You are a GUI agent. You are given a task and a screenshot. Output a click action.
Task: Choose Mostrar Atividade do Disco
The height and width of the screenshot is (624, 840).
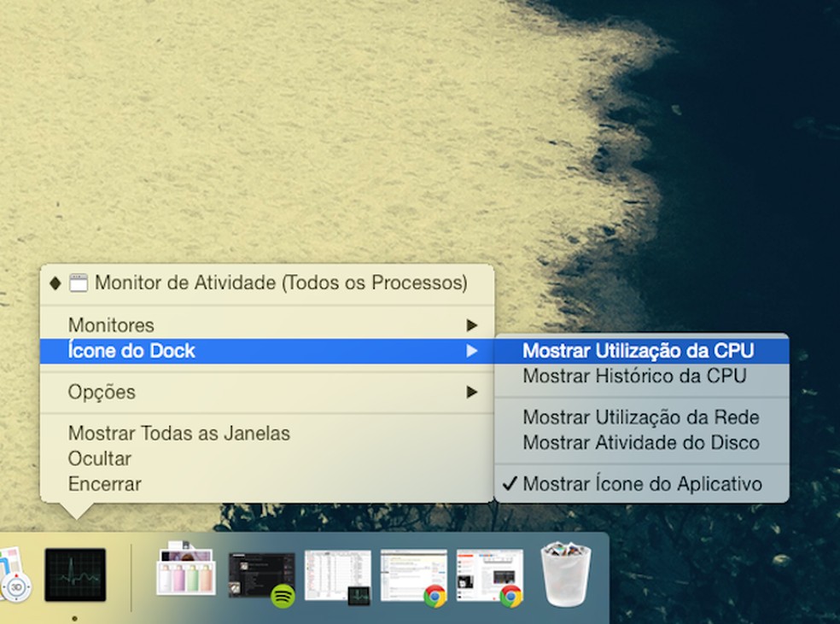[x=638, y=442]
